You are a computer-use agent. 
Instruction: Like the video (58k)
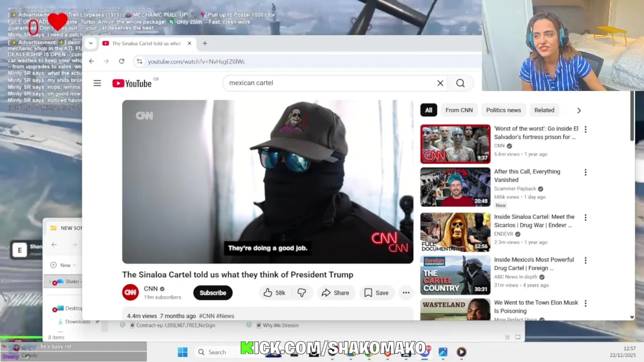pyautogui.click(x=274, y=293)
